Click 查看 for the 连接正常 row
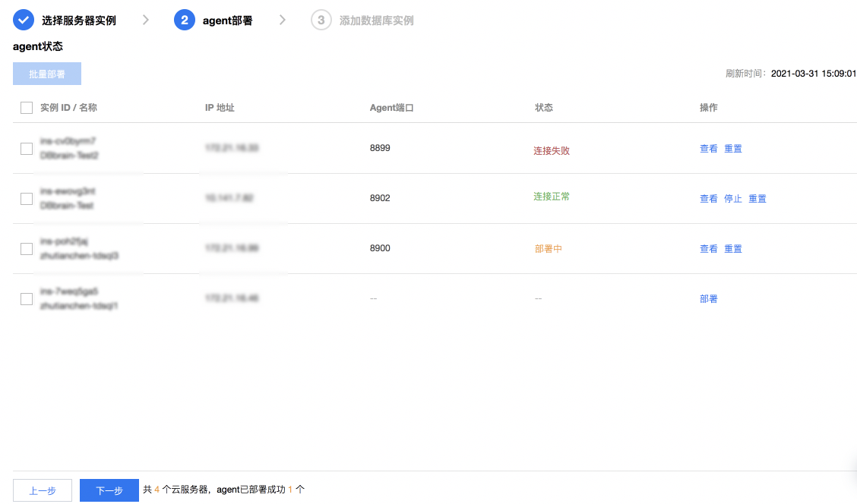This screenshot has height=504, width=857. [708, 199]
